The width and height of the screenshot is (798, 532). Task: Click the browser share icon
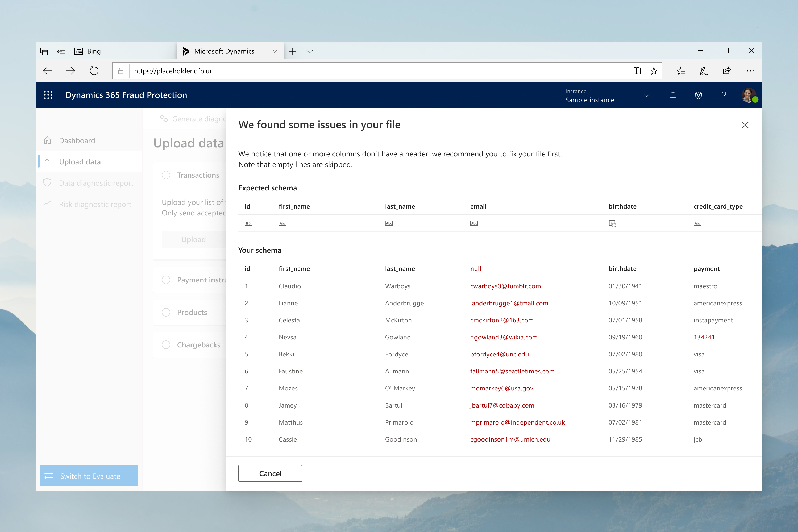(727, 71)
